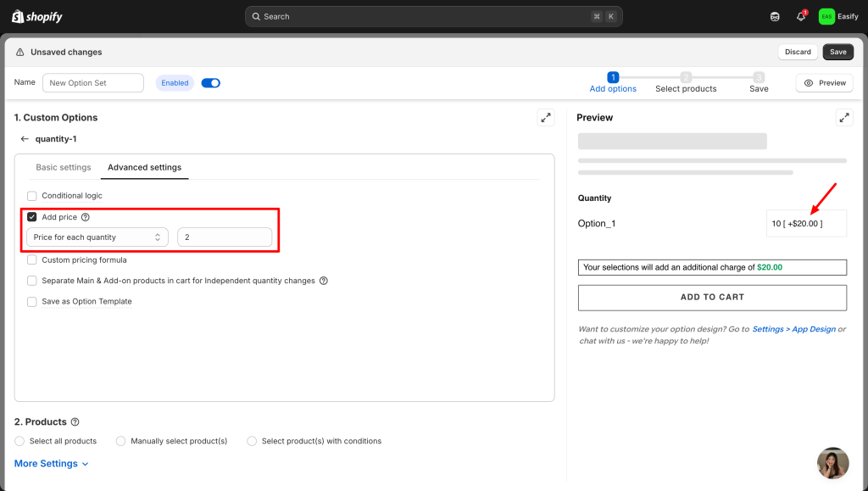
Task: Enable the Custom pricing formula checkbox
Action: (32, 260)
